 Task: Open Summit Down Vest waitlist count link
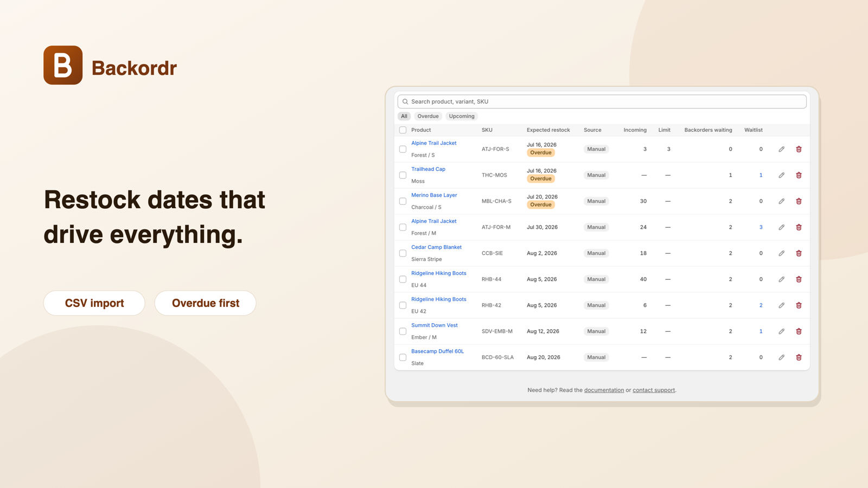(761, 331)
